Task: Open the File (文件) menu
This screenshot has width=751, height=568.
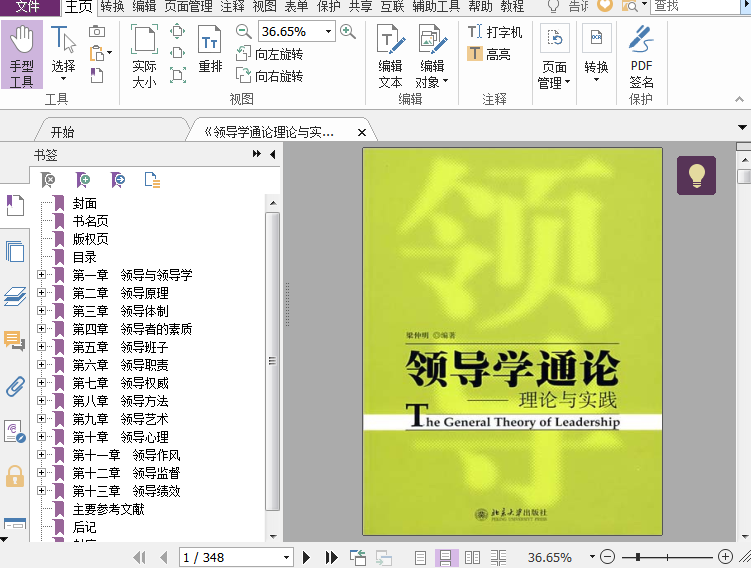Action: click(28, 6)
